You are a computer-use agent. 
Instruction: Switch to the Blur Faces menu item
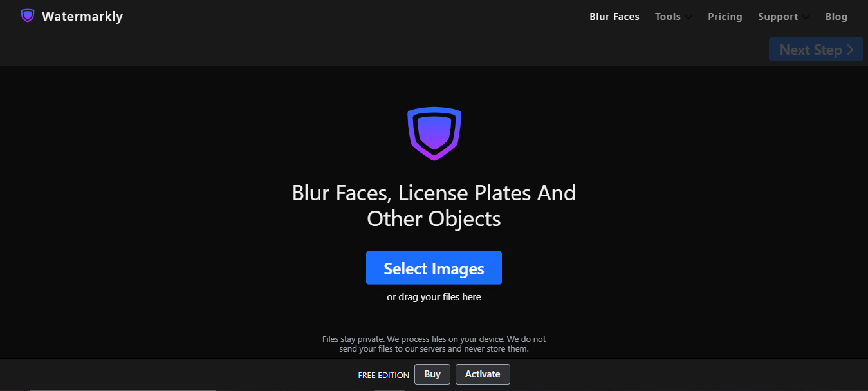point(614,17)
